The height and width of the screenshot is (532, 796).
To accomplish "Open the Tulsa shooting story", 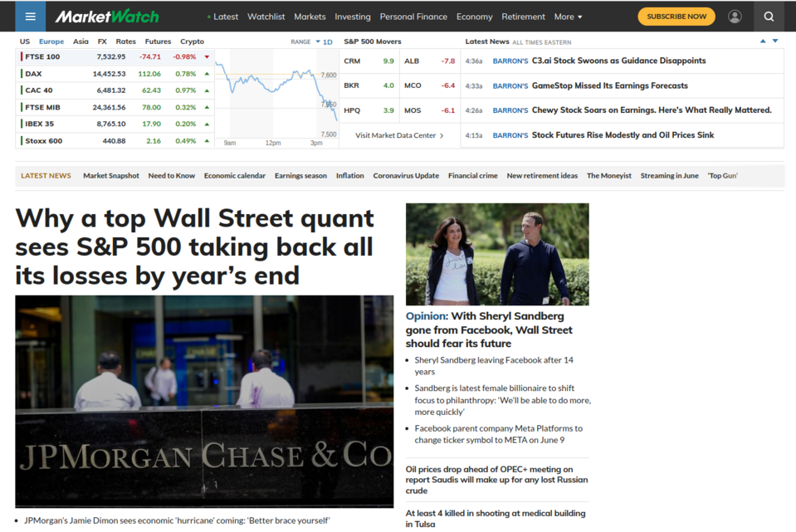I will tap(496, 519).
